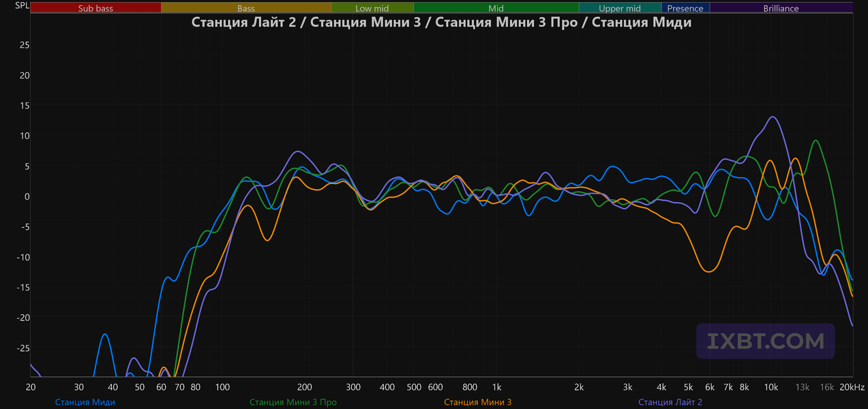Screen dimensions: 868x409
Task: Click the Upper mid band label
Action: pos(620,8)
